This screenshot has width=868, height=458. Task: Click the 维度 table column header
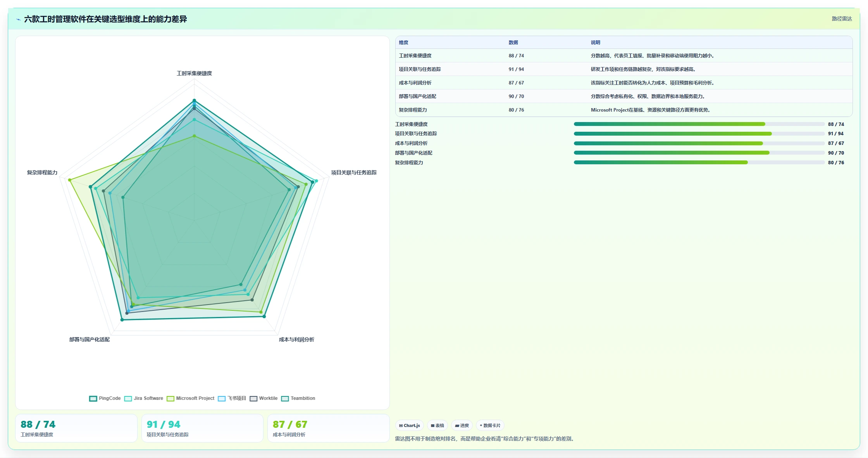pos(403,43)
